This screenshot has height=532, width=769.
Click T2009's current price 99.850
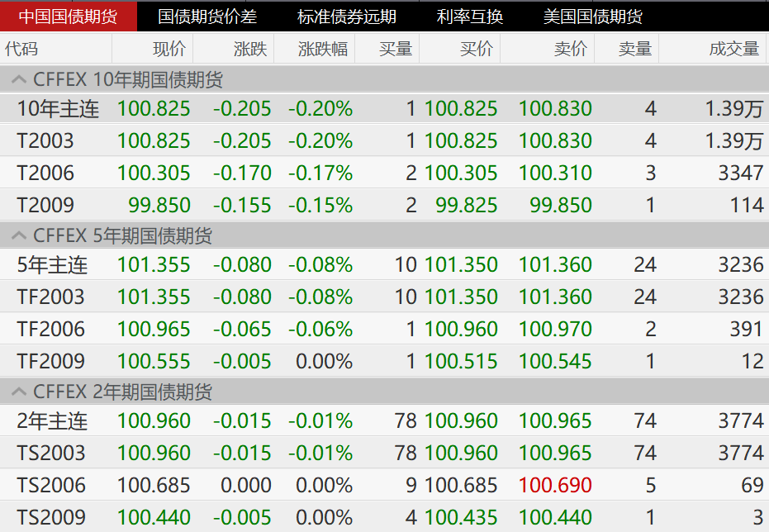click(159, 205)
